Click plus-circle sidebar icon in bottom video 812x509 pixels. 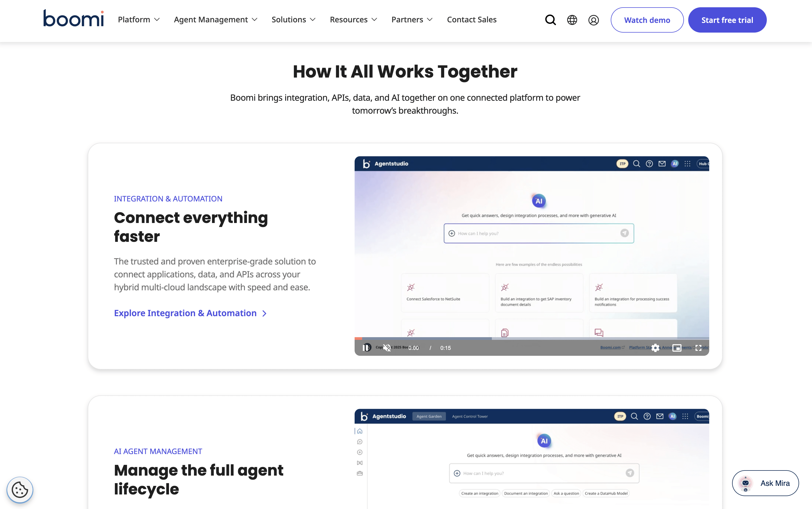(360, 452)
